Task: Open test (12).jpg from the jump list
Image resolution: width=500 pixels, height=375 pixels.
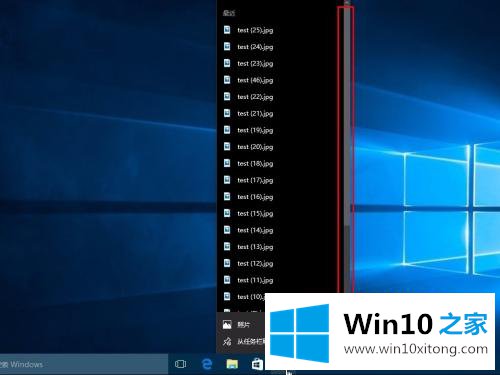Action: click(x=280, y=264)
